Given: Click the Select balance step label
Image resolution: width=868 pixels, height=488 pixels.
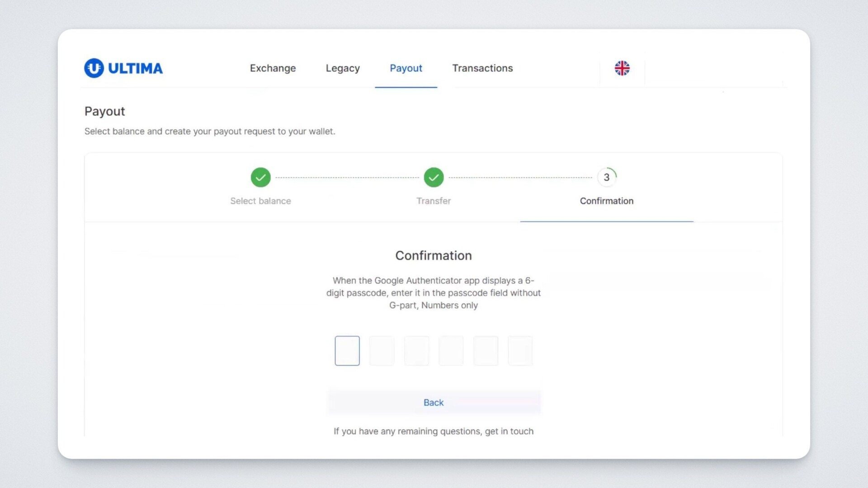Looking at the screenshot, I should [x=260, y=201].
